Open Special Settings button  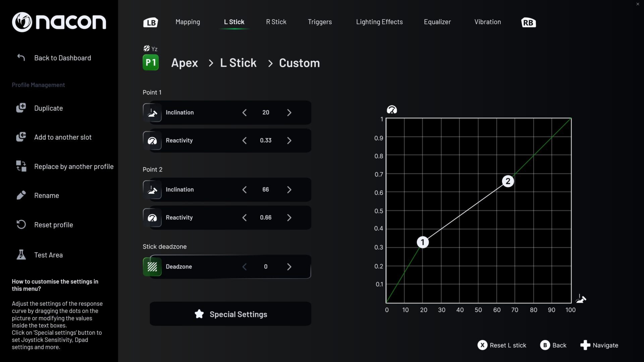pos(230,314)
